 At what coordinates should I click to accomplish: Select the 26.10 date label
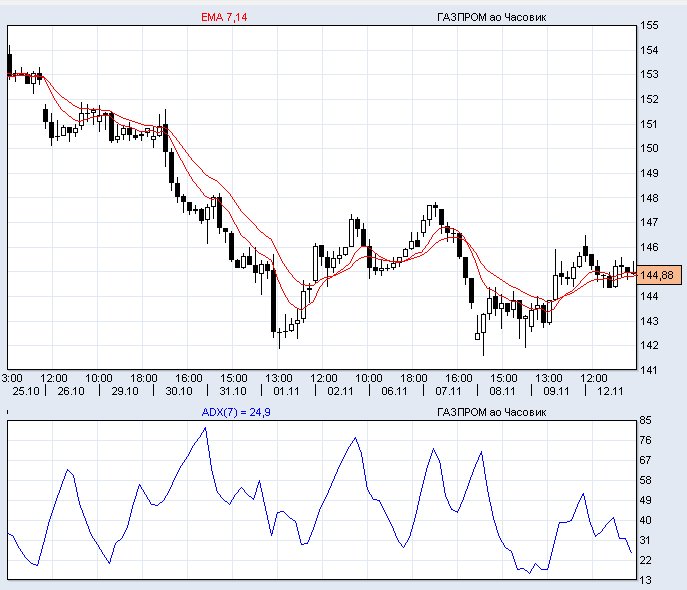click(71, 391)
